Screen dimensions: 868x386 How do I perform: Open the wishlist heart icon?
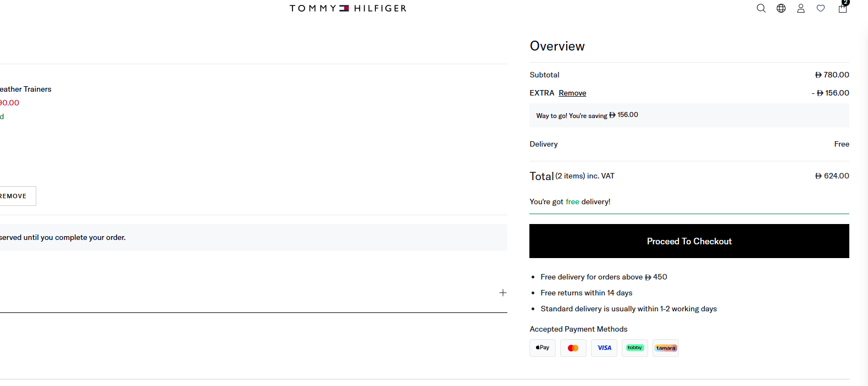point(821,8)
